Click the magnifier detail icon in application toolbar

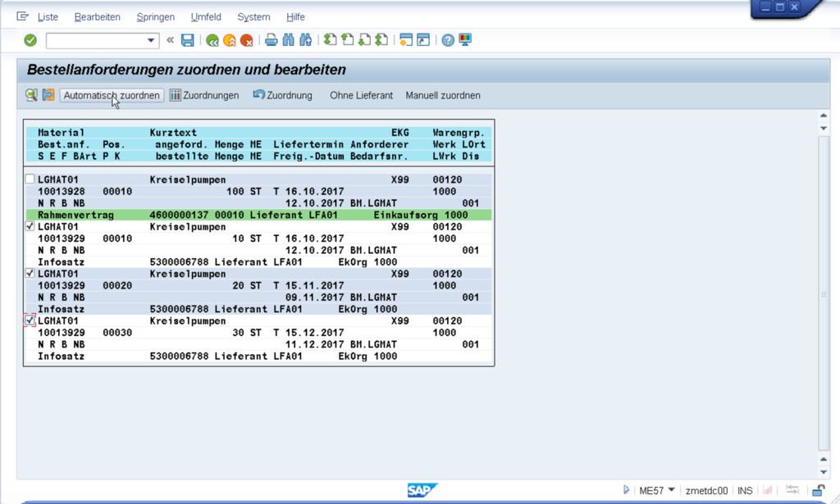pyautogui.click(x=32, y=95)
